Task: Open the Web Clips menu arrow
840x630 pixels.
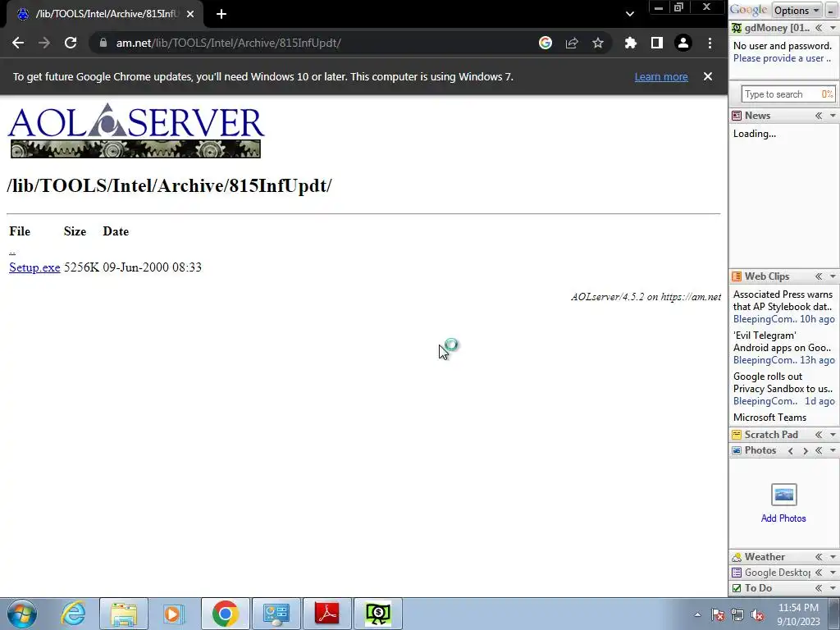Action: coord(833,276)
